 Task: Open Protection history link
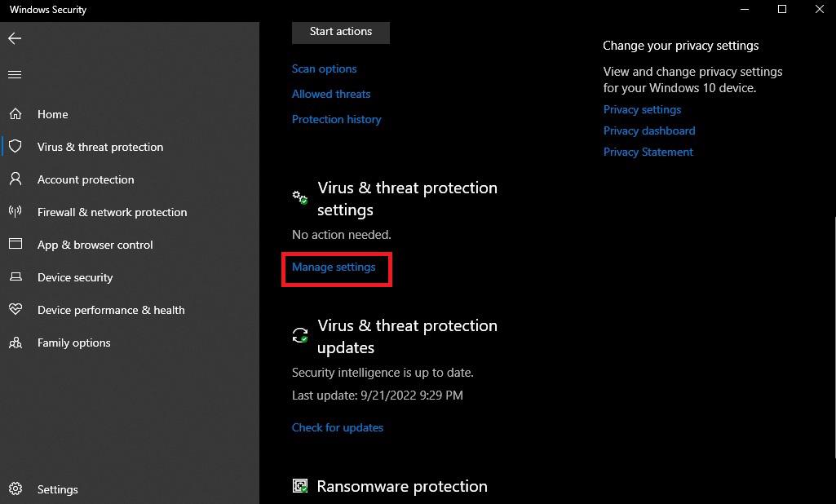point(336,119)
